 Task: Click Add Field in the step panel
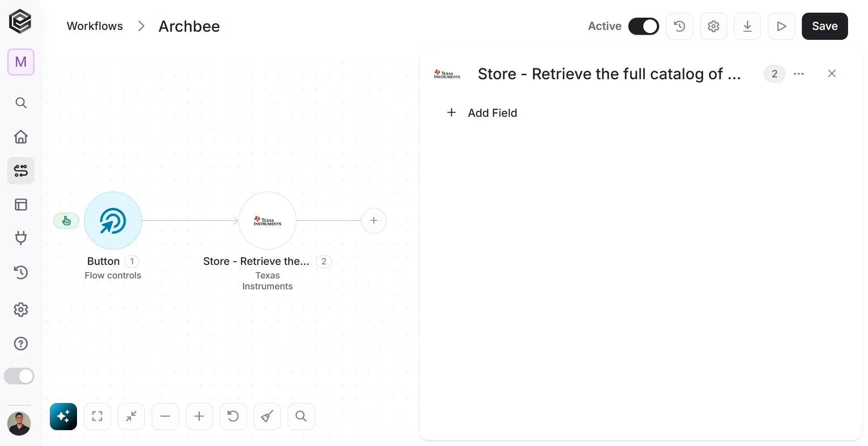tap(482, 113)
